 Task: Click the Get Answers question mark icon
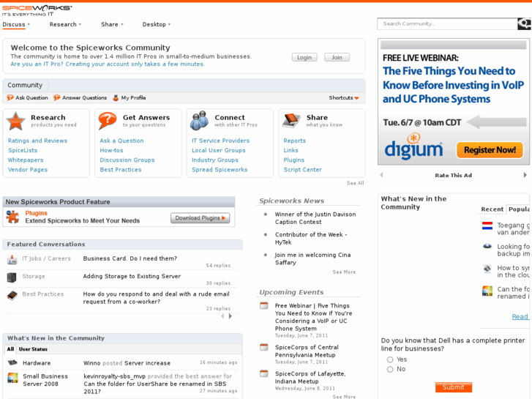[x=108, y=121]
